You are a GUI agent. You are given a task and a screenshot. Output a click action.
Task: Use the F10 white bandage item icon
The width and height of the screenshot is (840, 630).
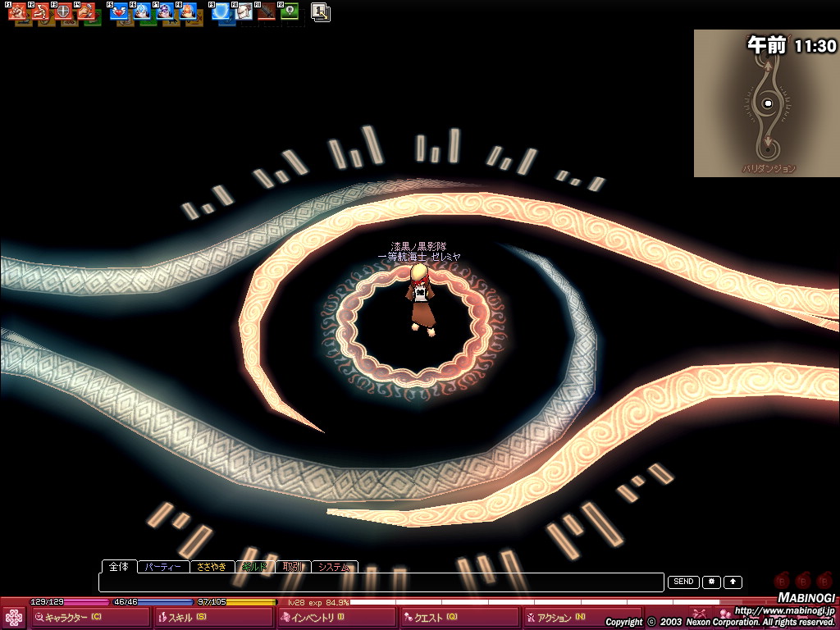pyautogui.click(x=244, y=11)
